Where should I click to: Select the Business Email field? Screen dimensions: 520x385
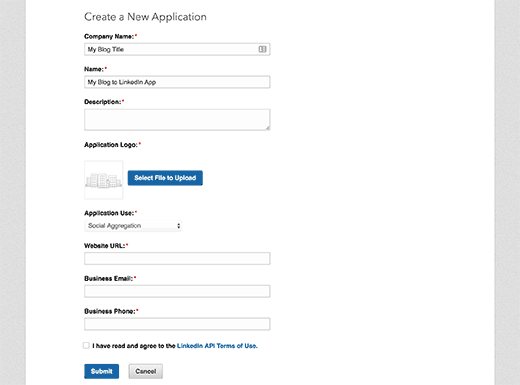click(177, 291)
